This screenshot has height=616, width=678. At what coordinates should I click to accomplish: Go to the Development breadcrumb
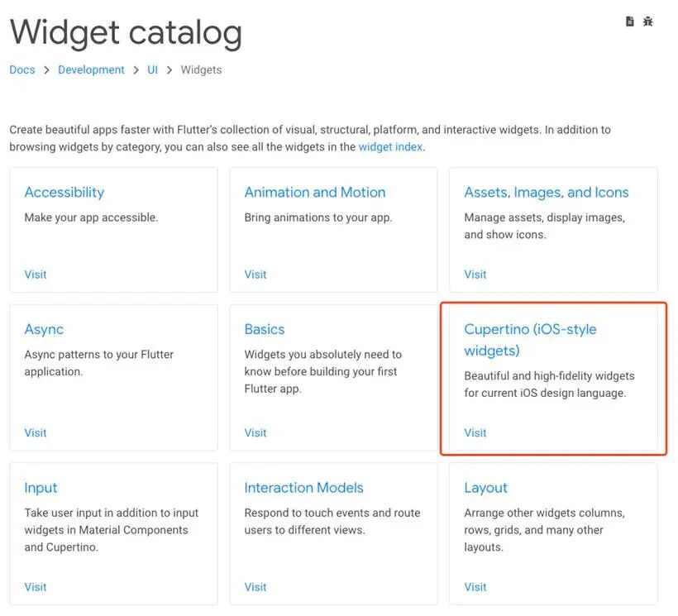[91, 70]
